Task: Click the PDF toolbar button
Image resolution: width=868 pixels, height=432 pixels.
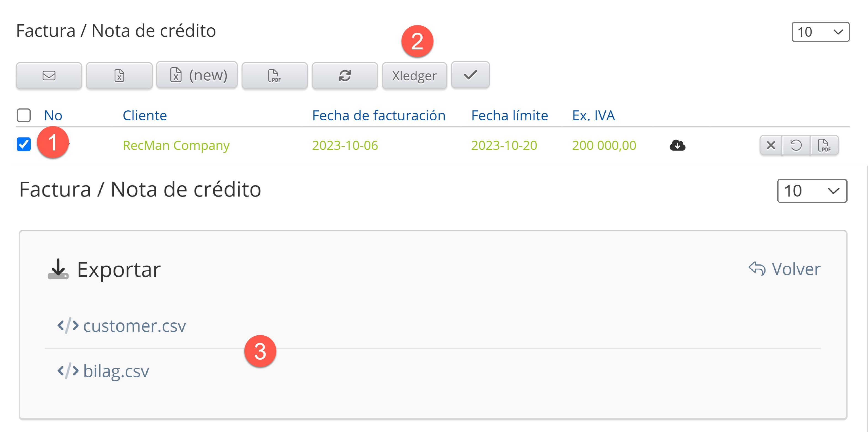Action: (274, 76)
